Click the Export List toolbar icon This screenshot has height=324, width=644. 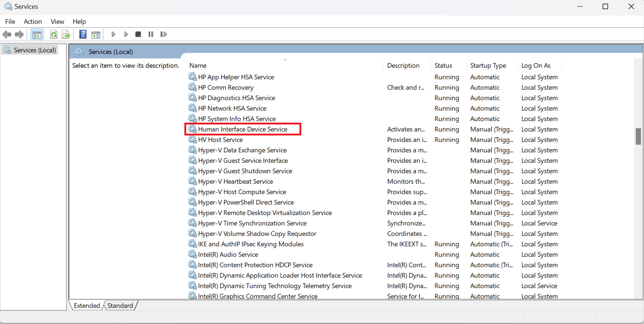(x=66, y=34)
